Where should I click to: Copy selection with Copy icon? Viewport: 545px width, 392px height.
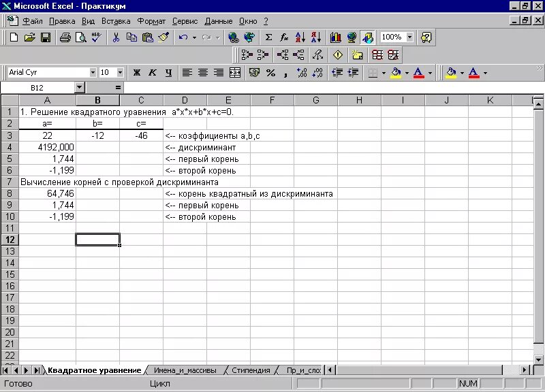coord(131,37)
